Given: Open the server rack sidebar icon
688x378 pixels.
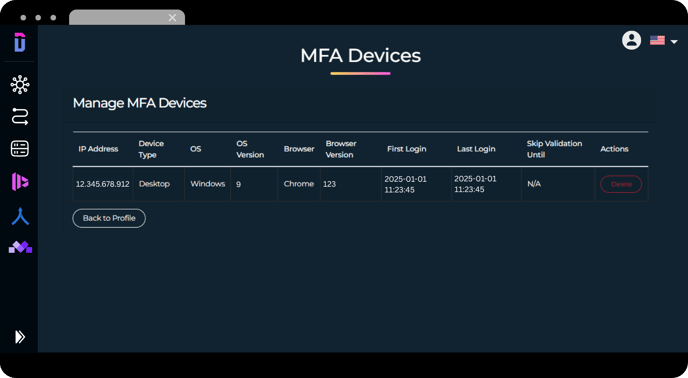Looking at the screenshot, I should click(x=20, y=149).
